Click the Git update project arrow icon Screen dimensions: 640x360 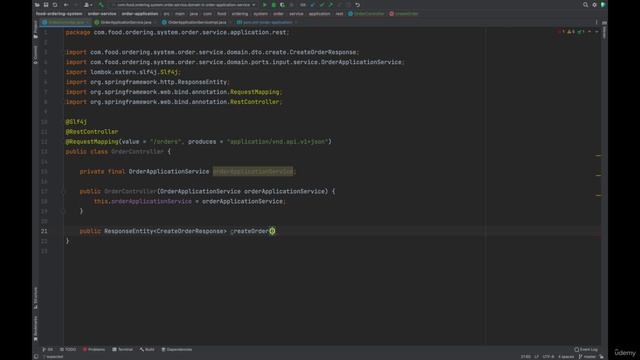313,5
